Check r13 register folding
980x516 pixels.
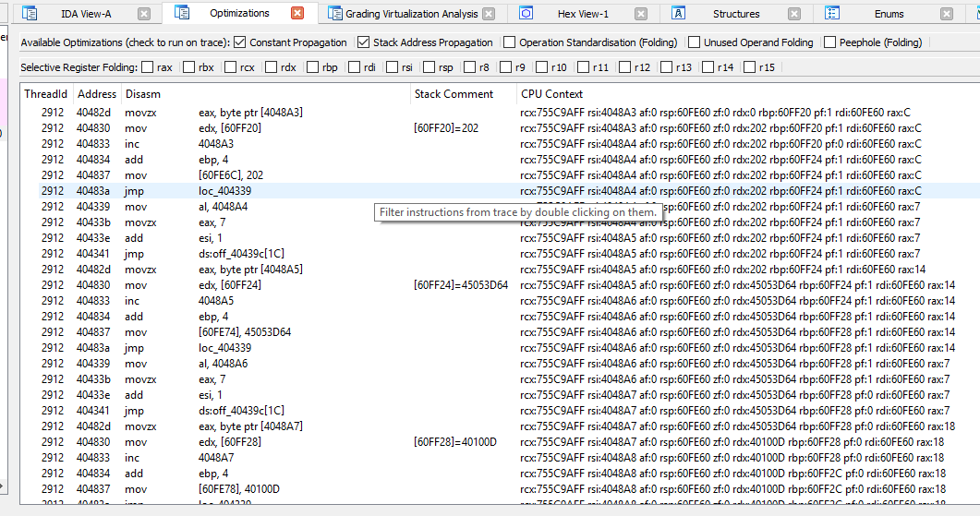(x=667, y=66)
